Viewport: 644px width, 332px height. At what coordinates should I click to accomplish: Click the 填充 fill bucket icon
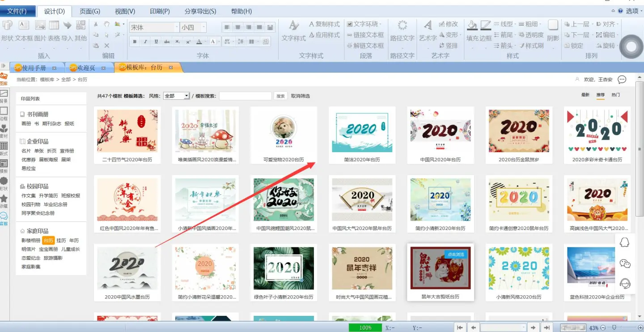472,26
